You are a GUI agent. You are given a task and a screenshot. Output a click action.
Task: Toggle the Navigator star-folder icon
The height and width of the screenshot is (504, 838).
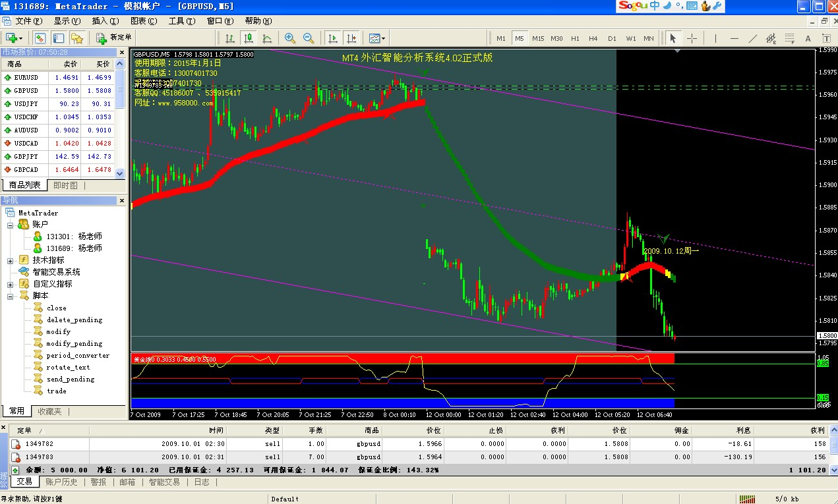click(x=76, y=38)
